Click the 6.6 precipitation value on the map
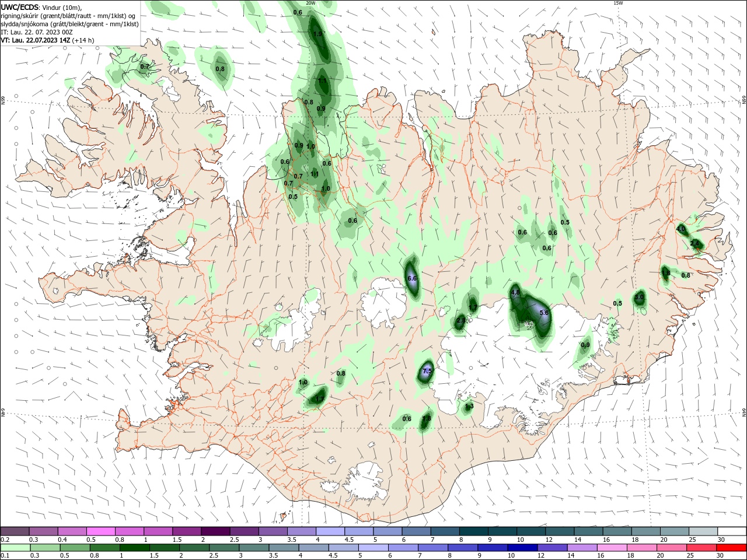Screen dimensions: 747x560 tap(412, 278)
